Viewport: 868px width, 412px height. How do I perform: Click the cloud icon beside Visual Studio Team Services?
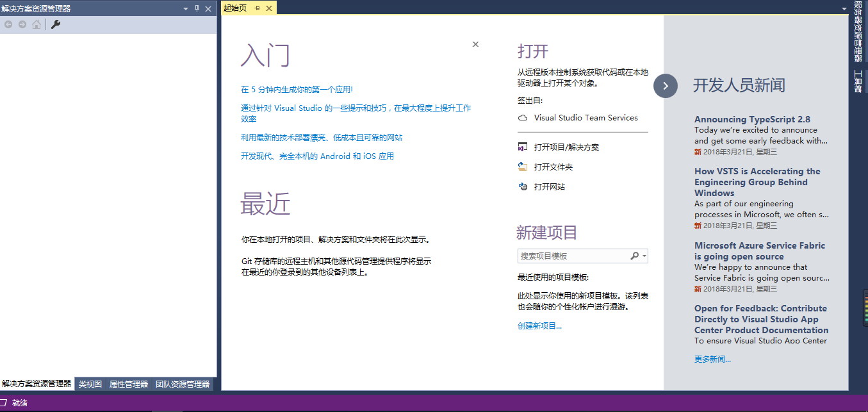coord(522,118)
